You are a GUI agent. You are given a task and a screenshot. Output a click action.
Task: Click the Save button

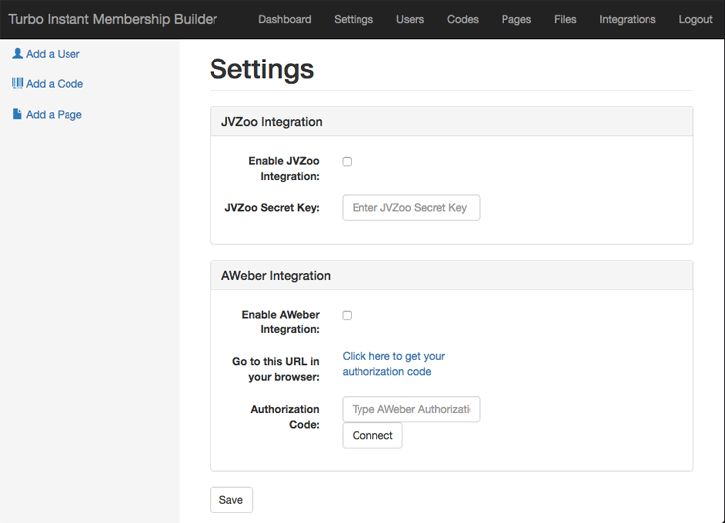tap(231, 500)
